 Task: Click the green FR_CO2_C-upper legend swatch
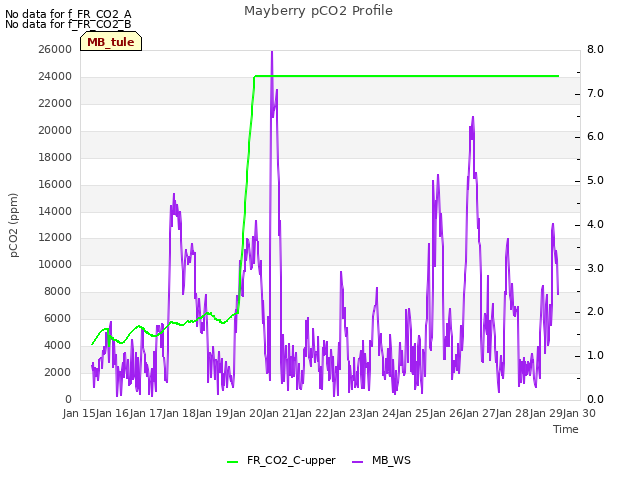[232, 462]
